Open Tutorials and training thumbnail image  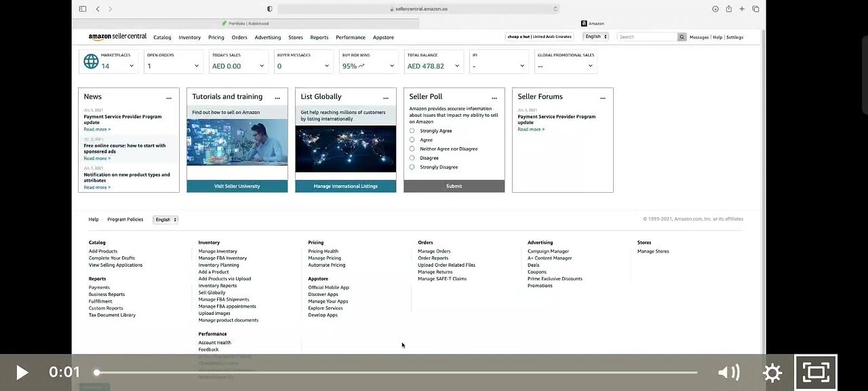click(237, 143)
